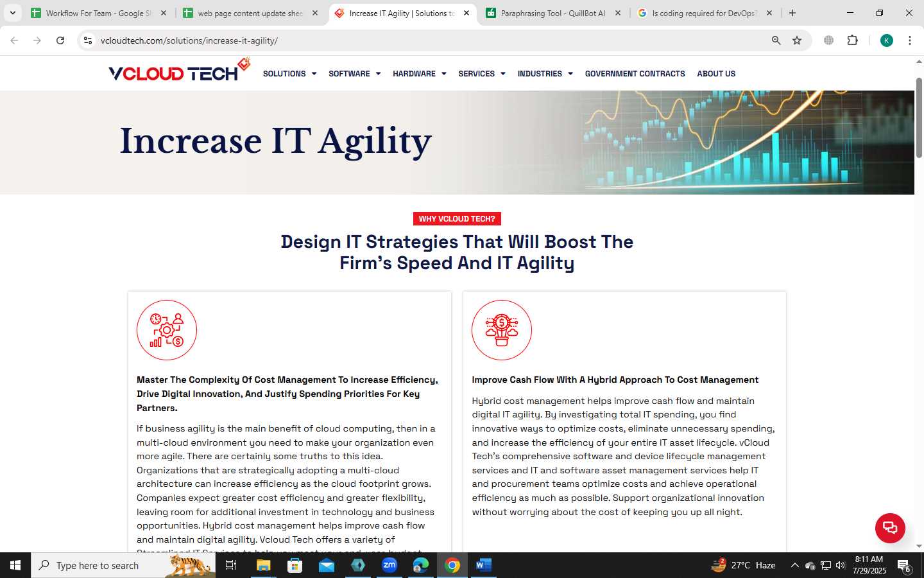Open the Extensions puzzle icon
This screenshot has width=924, height=578.
coord(853,40)
